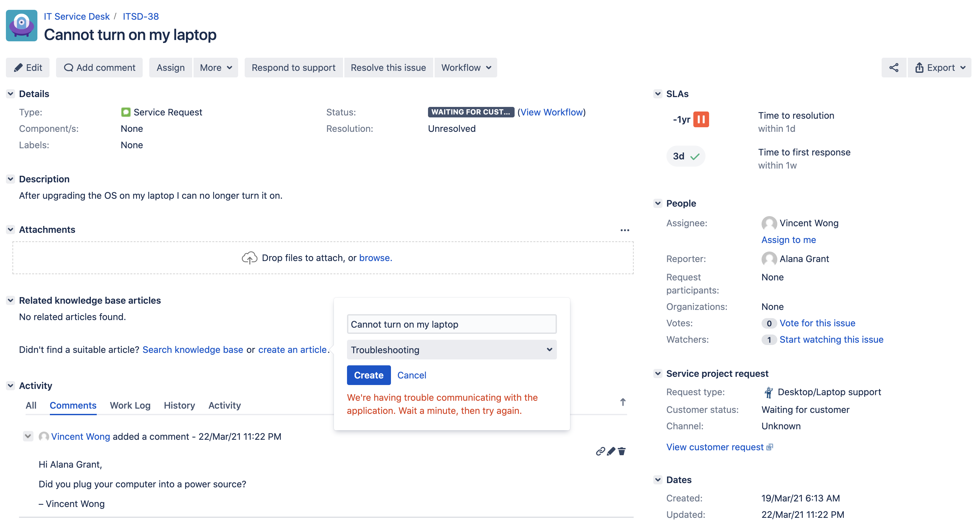Click the activity sort arrow icon
The height and width of the screenshot is (528, 980).
click(x=623, y=402)
